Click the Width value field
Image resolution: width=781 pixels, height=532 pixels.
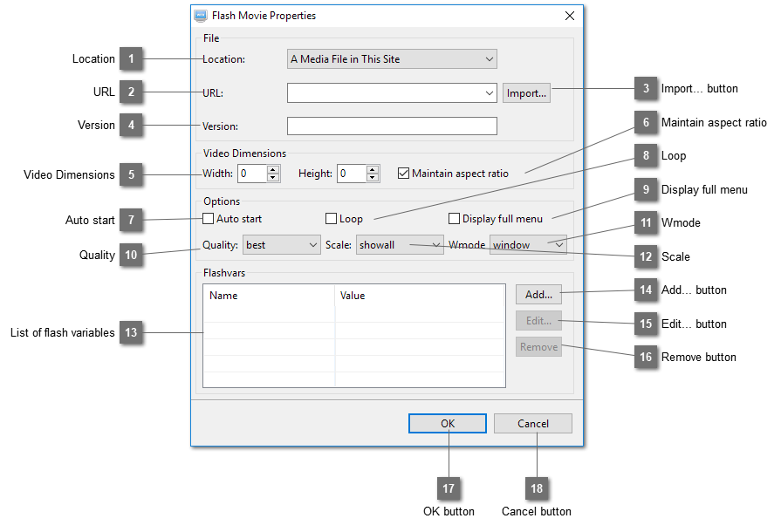coord(252,174)
